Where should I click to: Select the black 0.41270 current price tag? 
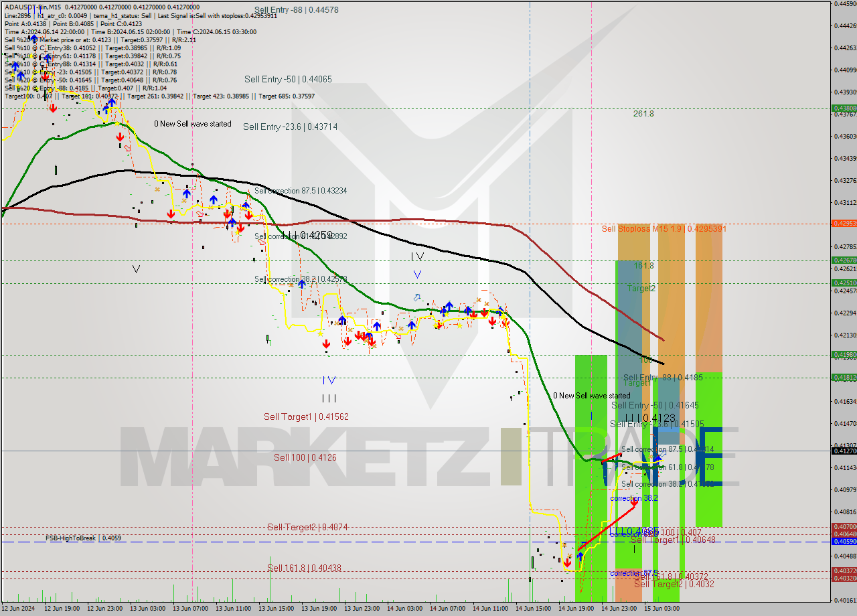coord(842,451)
